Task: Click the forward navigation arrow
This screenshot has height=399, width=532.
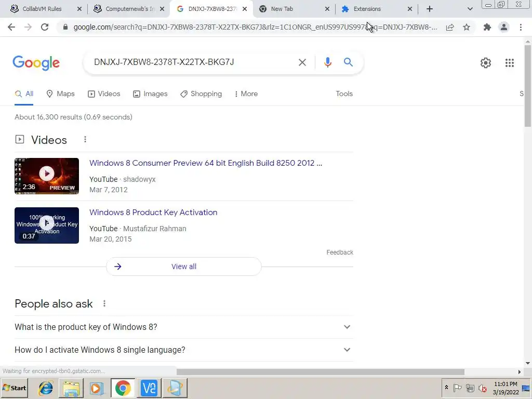Action: 28,27
